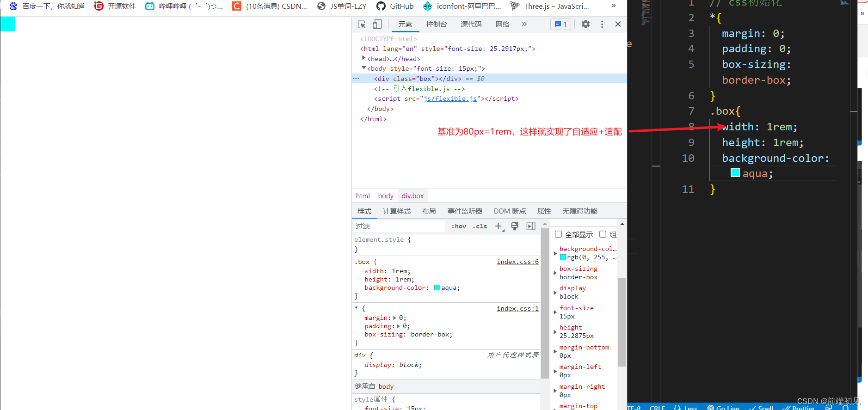Open the DOM 断点 breakpoints tab
868x410 pixels.
tap(510, 211)
